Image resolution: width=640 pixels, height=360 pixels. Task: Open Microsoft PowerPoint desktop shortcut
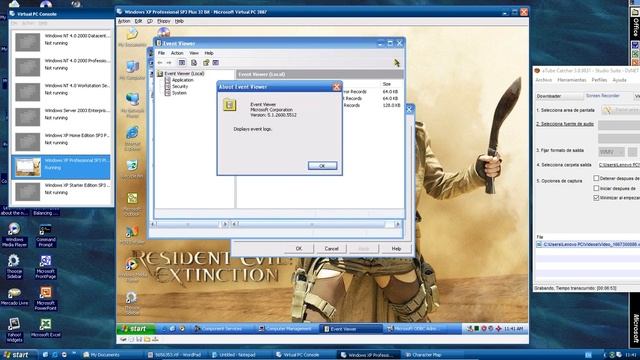click(x=45, y=299)
